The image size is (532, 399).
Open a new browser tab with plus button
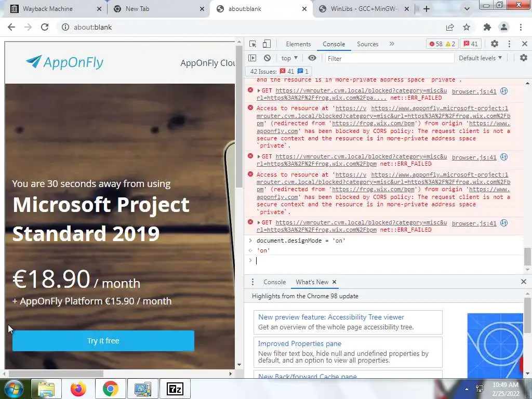(427, 9)
